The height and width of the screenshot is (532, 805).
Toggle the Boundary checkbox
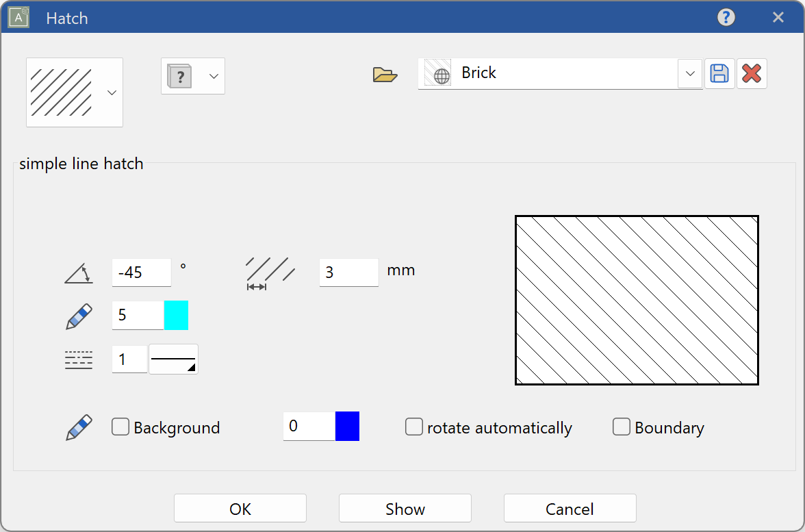coord(622,427)
